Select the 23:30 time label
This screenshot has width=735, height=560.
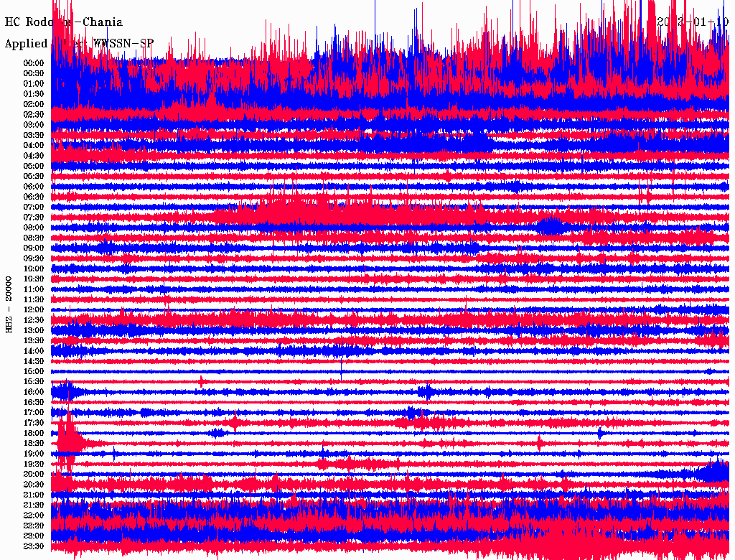coord(34,546)
